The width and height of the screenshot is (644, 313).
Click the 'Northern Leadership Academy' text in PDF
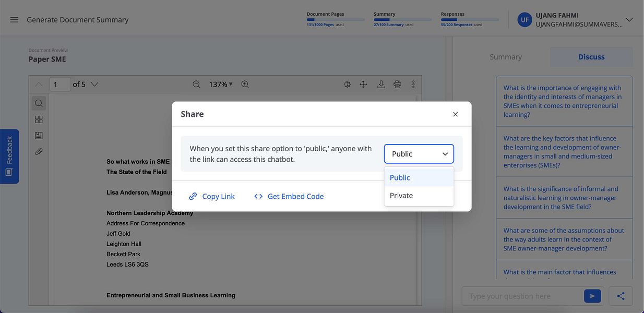[150, 213]
